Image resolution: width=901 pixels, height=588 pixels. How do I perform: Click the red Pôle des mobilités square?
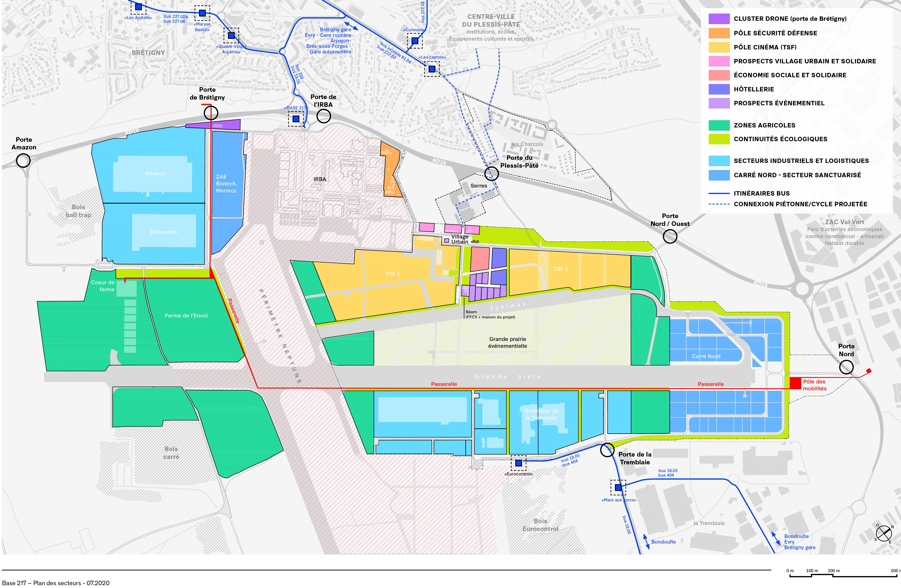[x=795, y=383]
